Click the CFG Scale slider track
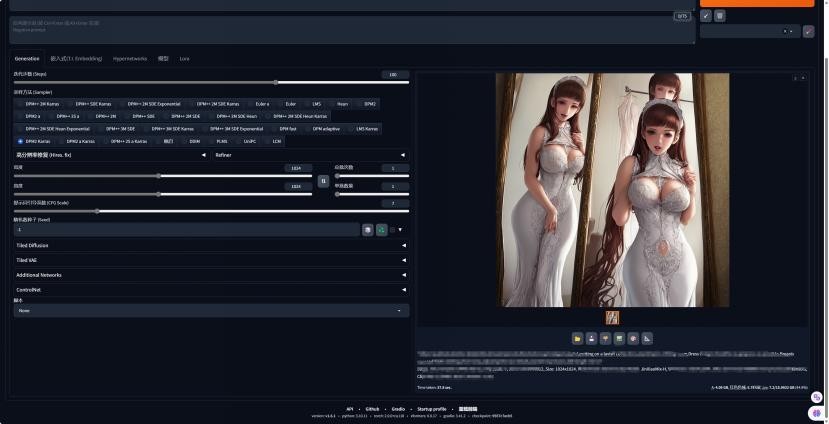The image size is (829, 424). [200, 211]
